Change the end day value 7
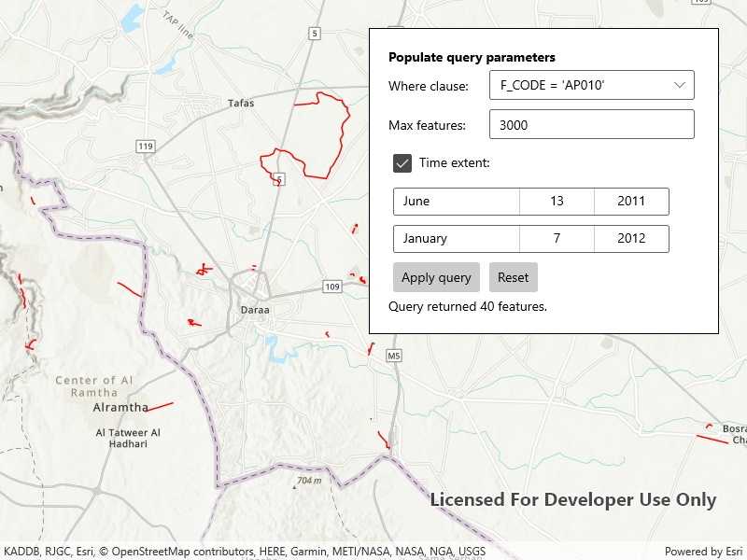The width and height of the screenshot is (747, 560). (557, 239)
